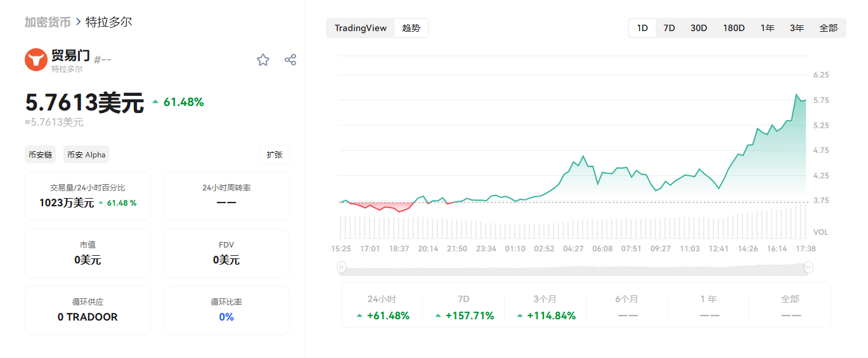Screen dimensions: 868x358
Task: Select the 30D time range tab
Action: [x=699, y=28]
